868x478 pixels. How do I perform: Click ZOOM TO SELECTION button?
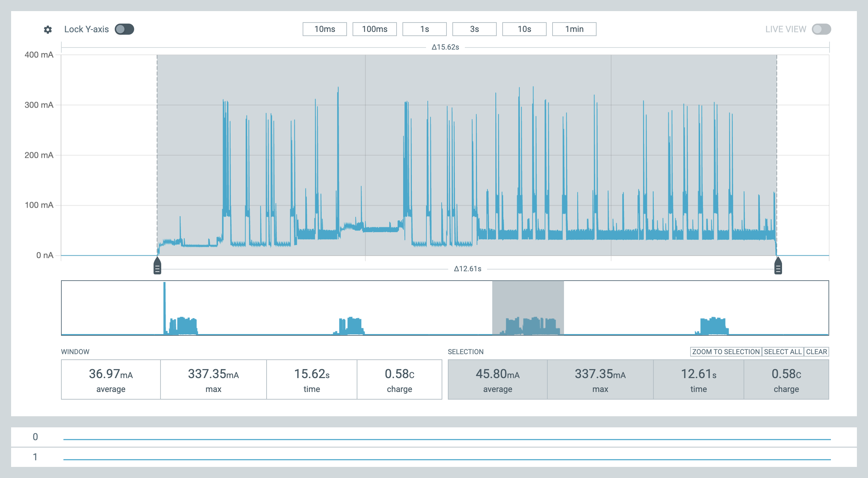click(726, 352)
